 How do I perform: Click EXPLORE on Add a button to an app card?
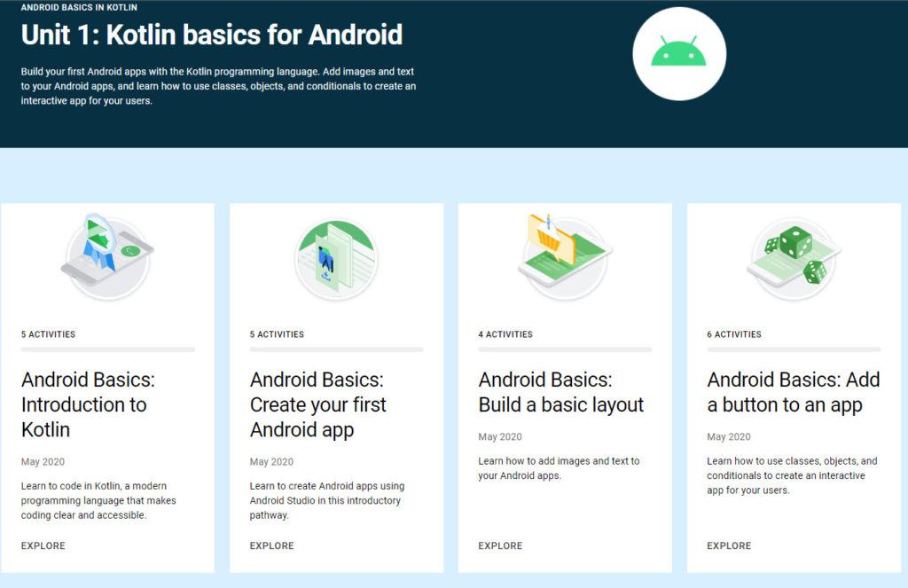coord(729,545)
